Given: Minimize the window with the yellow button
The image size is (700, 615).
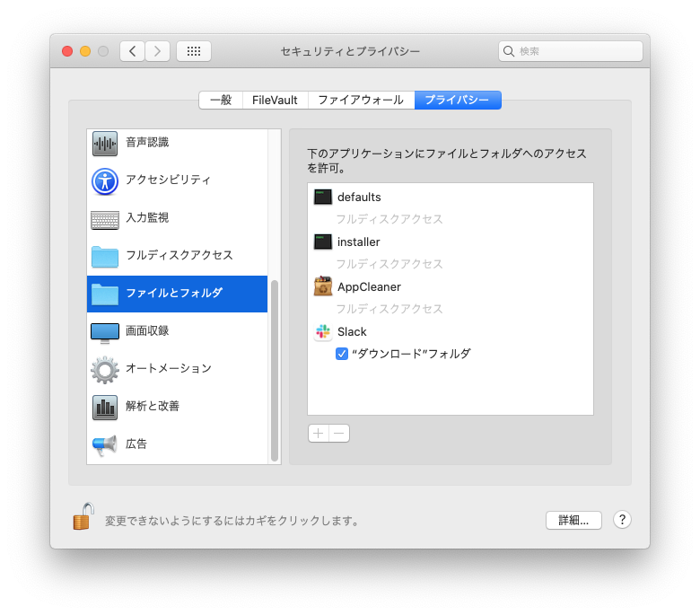Looking at the screenshot, I should (x=85, y=51).
